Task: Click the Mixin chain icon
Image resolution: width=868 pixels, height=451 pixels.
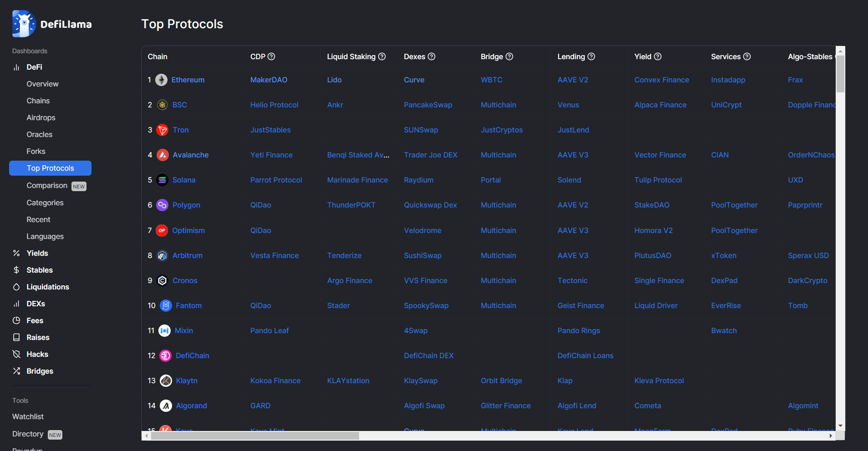Action: (165, 331)
